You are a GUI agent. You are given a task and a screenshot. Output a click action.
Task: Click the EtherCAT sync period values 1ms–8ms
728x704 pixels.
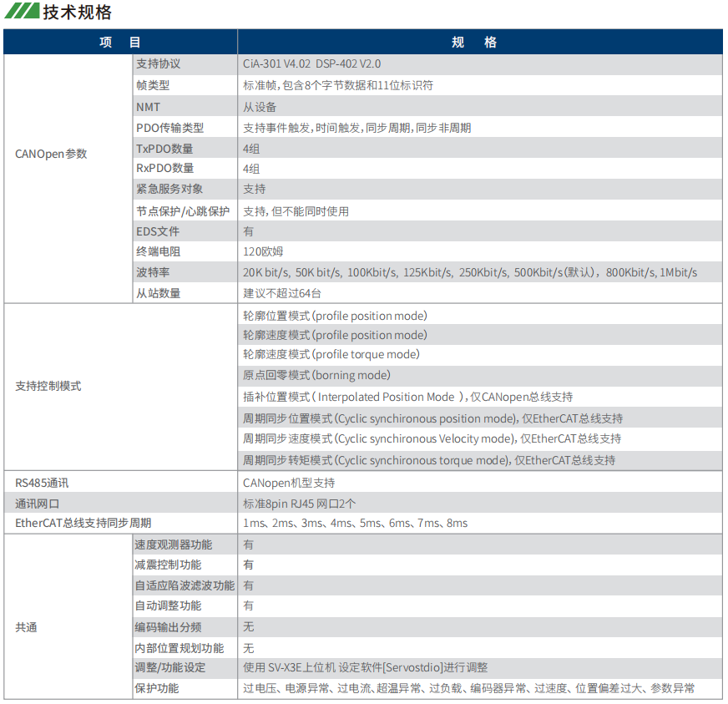pos(355,523)
